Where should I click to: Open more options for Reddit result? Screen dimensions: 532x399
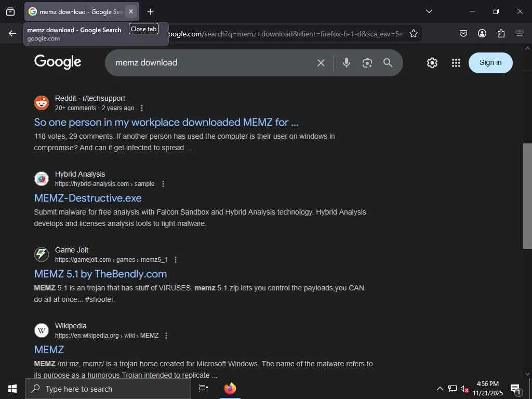(142, 108)
